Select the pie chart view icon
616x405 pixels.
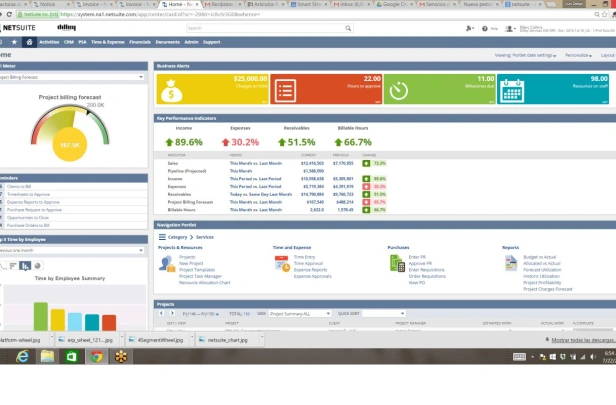tap(37, 266)
